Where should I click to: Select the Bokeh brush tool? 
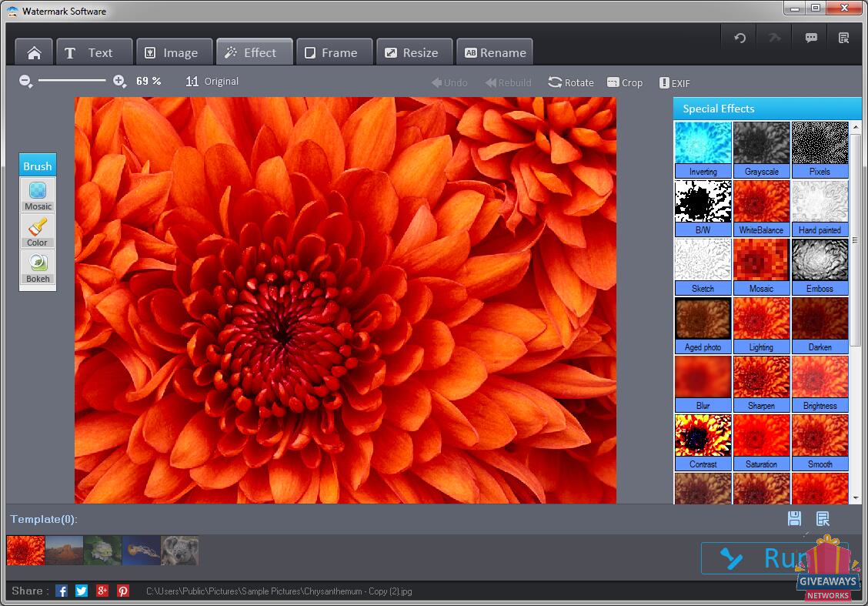tap(38, 267)
